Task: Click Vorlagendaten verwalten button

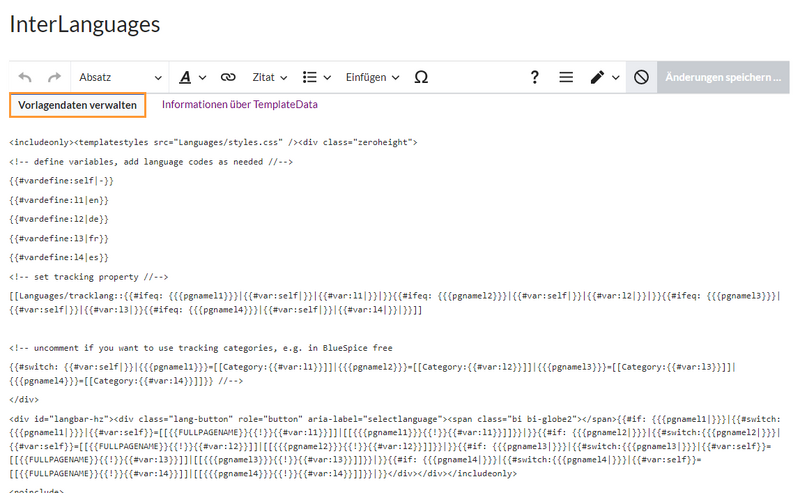Action: tap(78, 105)
